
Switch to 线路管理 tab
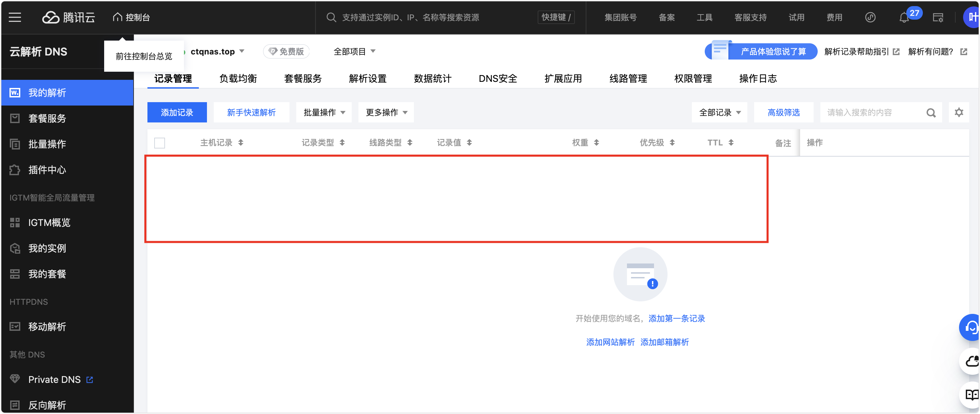click(628, 78)
